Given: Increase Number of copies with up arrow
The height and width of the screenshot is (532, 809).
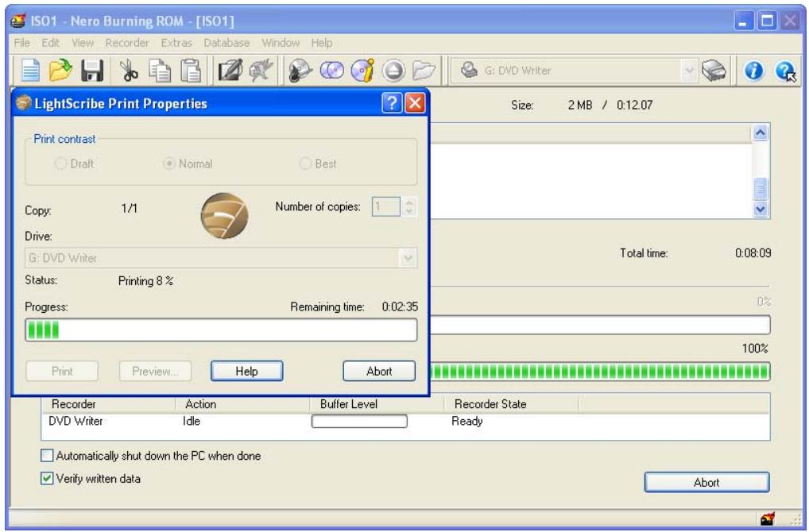Looking at the screenshot, I should [x=409, y=202].
